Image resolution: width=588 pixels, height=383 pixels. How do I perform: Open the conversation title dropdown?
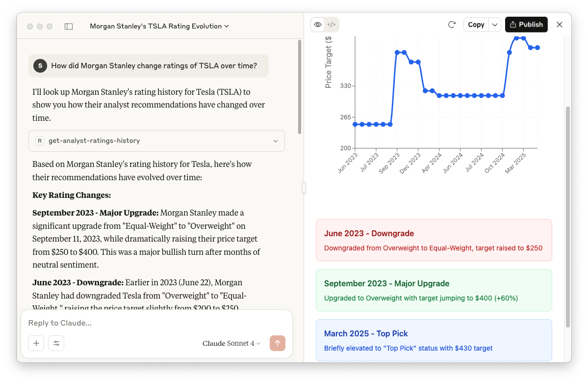click(159, 27)
